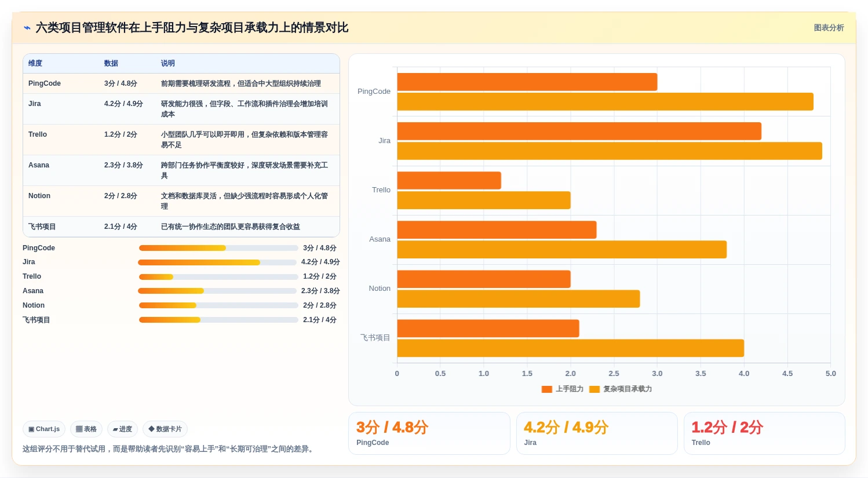The height and width of the screenshot is (478, 868).
Task: Click the PingCode 复杂项目承载力 chart bar
Action: 606,102
